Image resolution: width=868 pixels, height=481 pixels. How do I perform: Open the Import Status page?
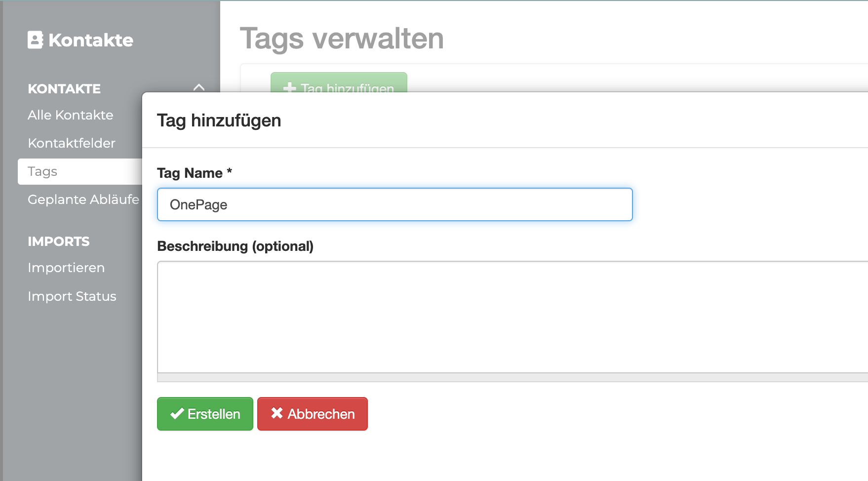[72, 296]
